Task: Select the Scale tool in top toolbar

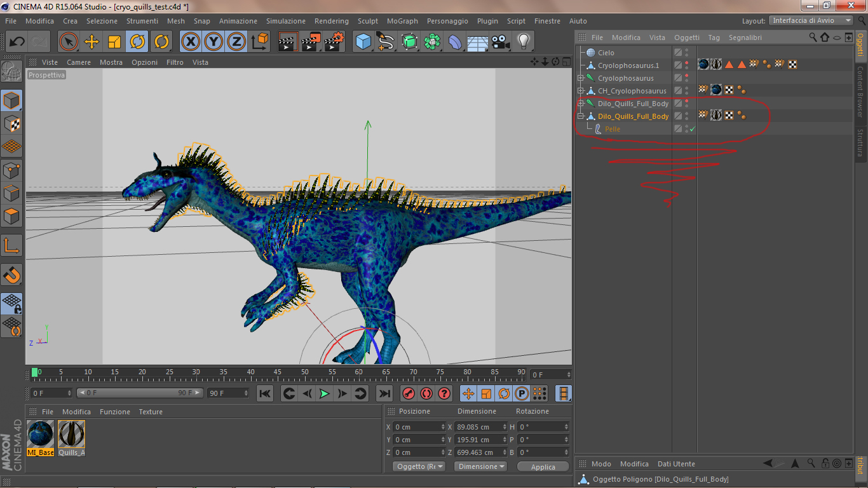Action: 114,42
